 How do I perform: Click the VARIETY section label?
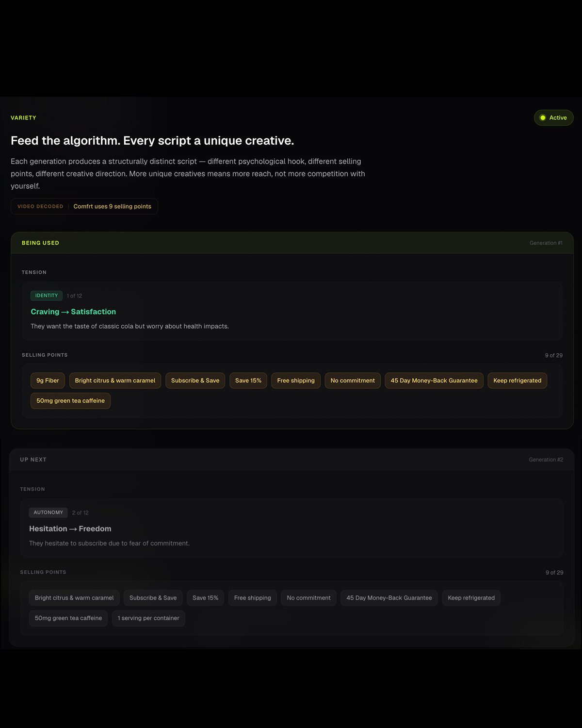click(x=23, y=118)
